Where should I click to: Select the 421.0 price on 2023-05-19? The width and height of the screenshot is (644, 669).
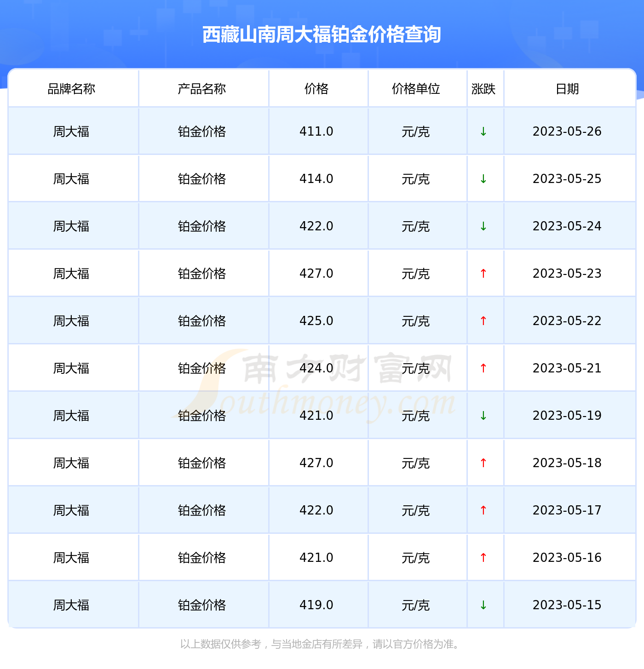316,416
